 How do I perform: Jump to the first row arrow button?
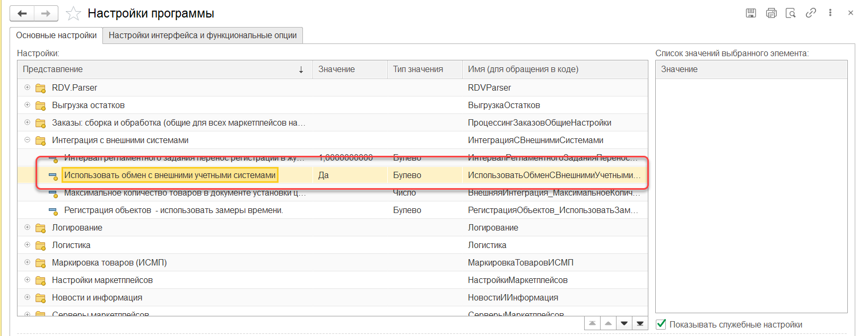point(592,323)
